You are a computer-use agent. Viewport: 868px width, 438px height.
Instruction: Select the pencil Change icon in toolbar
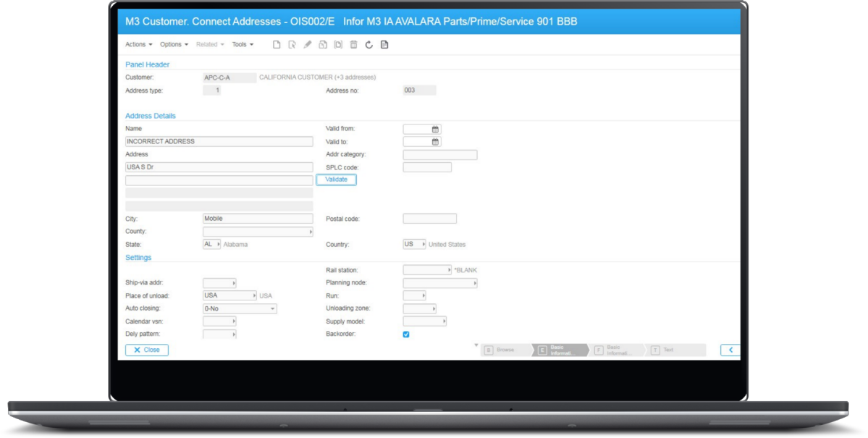[308, 45]
